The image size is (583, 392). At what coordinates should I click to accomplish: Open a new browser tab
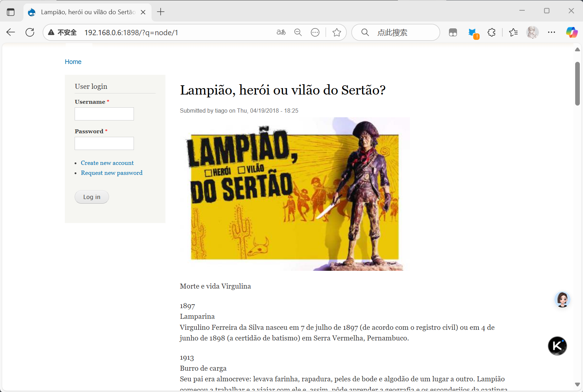tap(161, 12)
